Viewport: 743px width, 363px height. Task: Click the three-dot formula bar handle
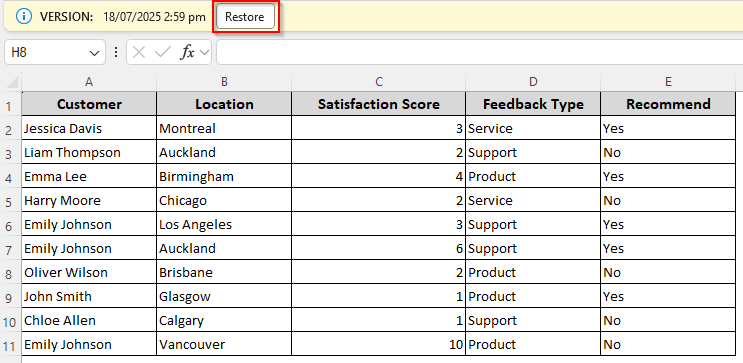pyautogui.click(x=116, y=52)
